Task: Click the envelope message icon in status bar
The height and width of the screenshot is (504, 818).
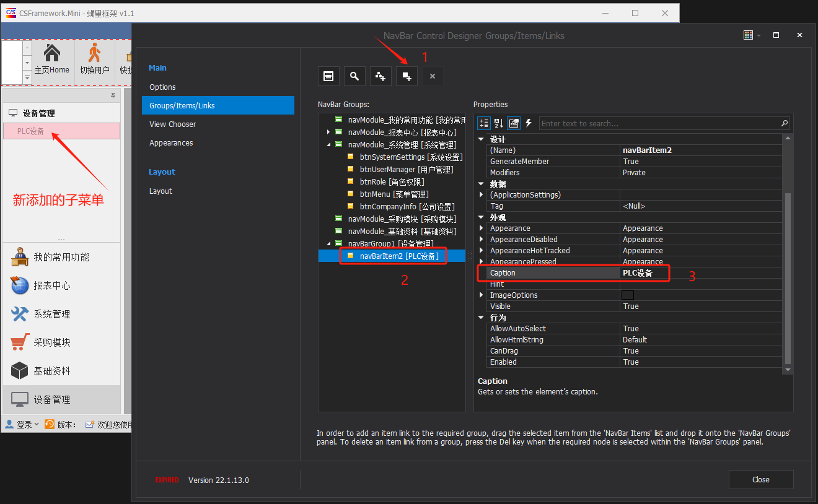Action: click(x=90, y=425)
